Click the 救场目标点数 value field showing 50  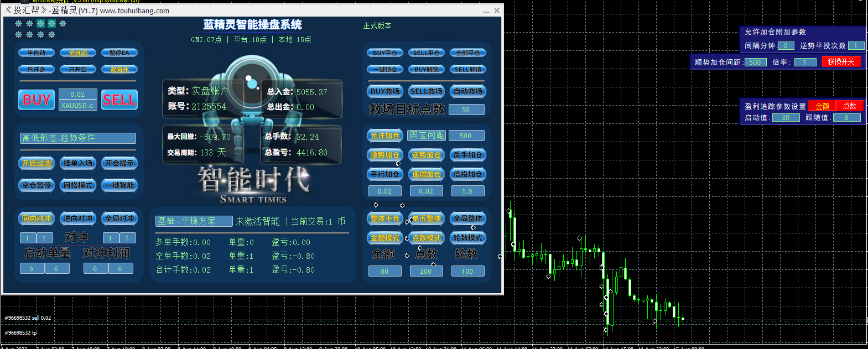point(466,110)
